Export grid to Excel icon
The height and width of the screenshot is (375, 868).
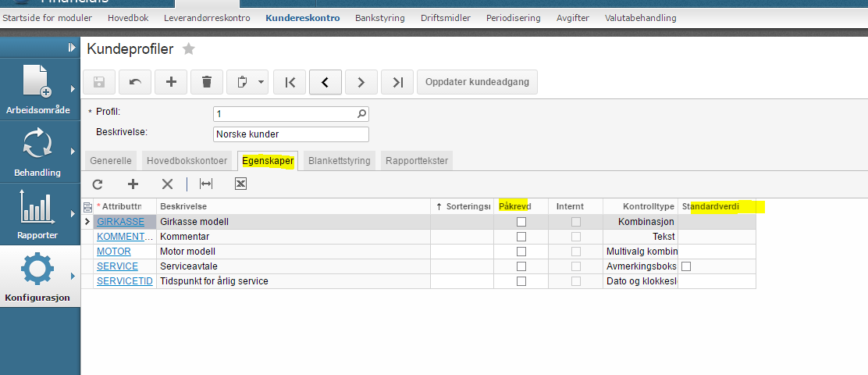[240, 184]
